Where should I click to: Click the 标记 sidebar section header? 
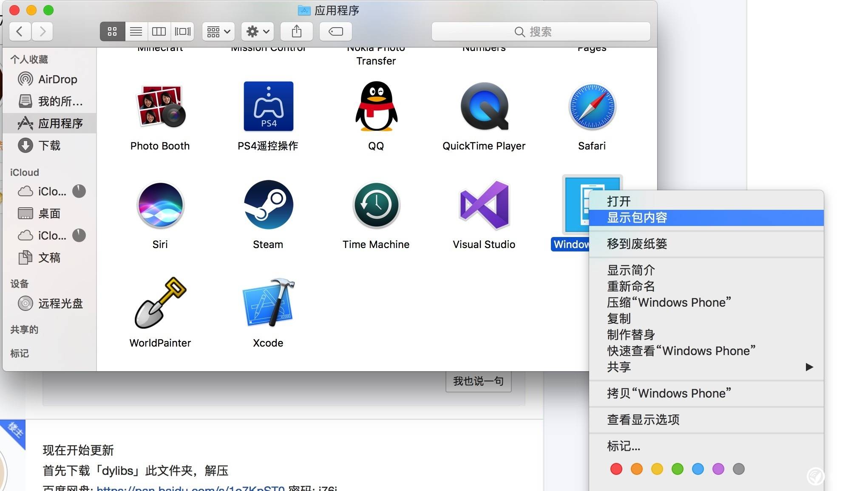20,353
